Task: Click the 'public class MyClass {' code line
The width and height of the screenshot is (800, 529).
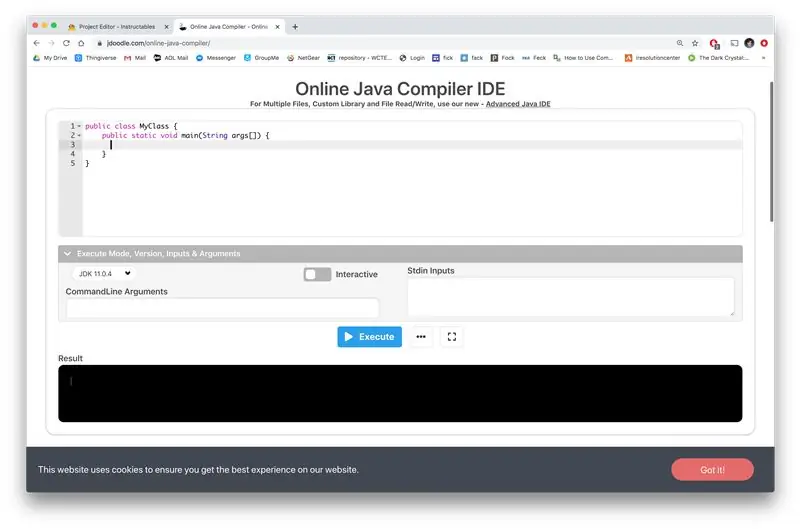Action: tap(131, 126)
